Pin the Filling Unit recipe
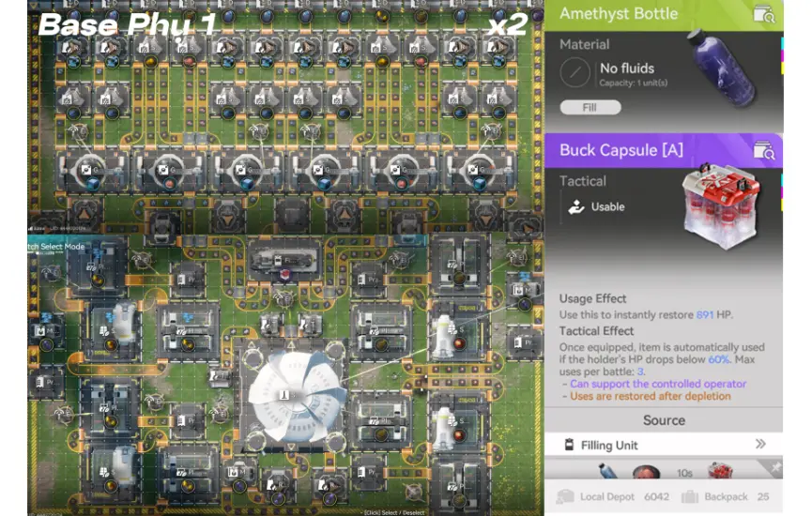Screen dimensions: 812x516 tap(774, 465)
